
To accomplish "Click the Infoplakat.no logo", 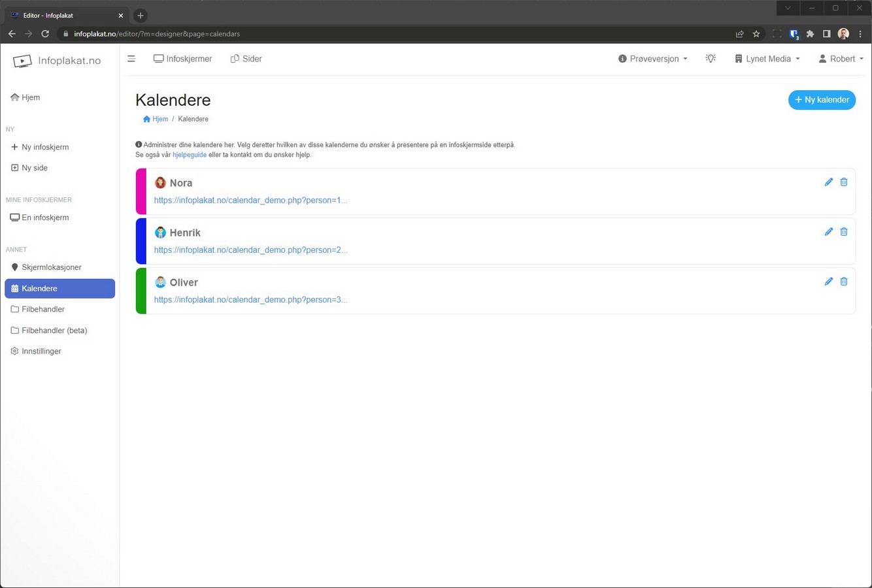I will [x=58, y=61].
